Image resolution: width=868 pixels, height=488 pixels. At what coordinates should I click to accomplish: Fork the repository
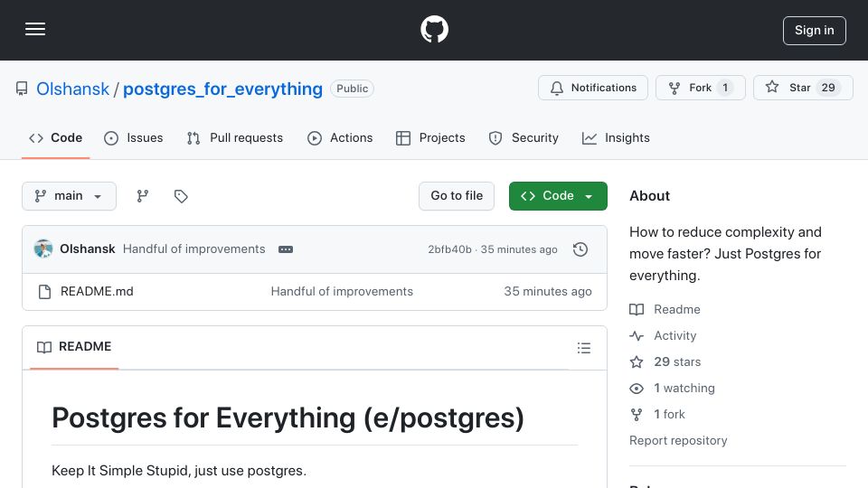[x=700, y=88]
